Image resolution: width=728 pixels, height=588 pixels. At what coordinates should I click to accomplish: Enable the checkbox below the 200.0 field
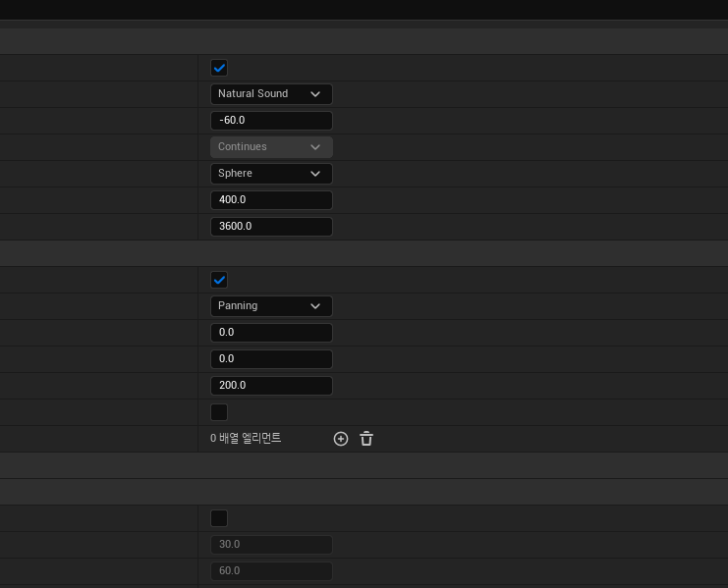coord(219,411)
